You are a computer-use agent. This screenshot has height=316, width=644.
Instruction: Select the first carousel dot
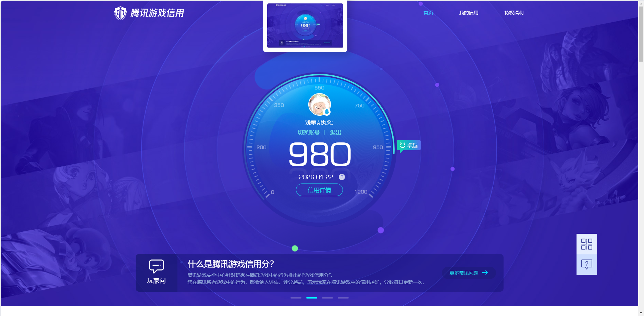(x=296, y=298)
